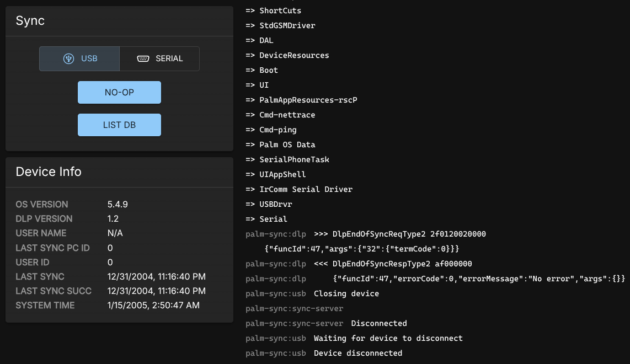
Task: Click the StdGSMDriver log entry
Action: [x=287, y=25]
